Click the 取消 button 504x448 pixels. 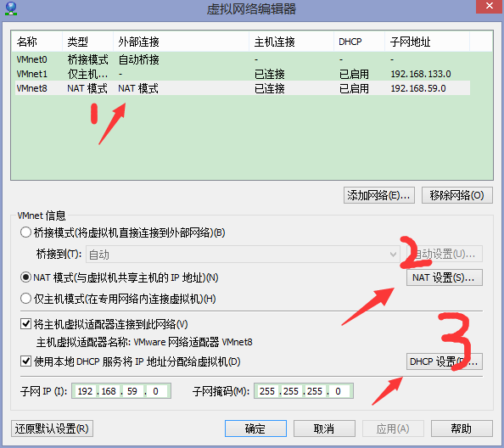(324, 428)
